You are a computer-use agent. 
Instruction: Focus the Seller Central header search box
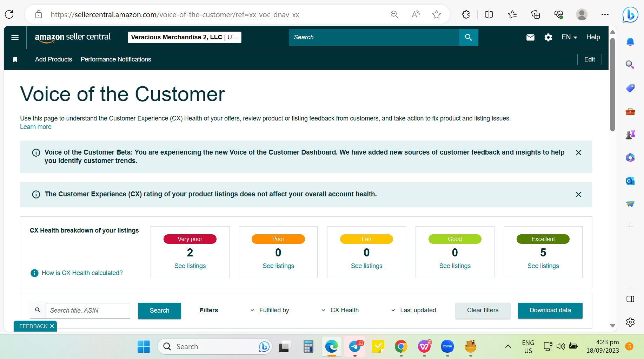[x=374, y=37]
